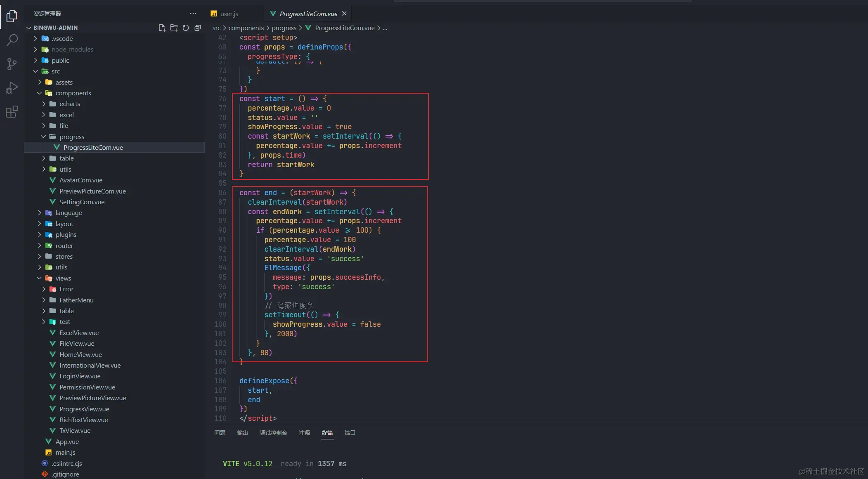Open LoginView.vue from the file tree
This screenshot has width=868, height=479.
pyautogui.click(x=80, y=376)
